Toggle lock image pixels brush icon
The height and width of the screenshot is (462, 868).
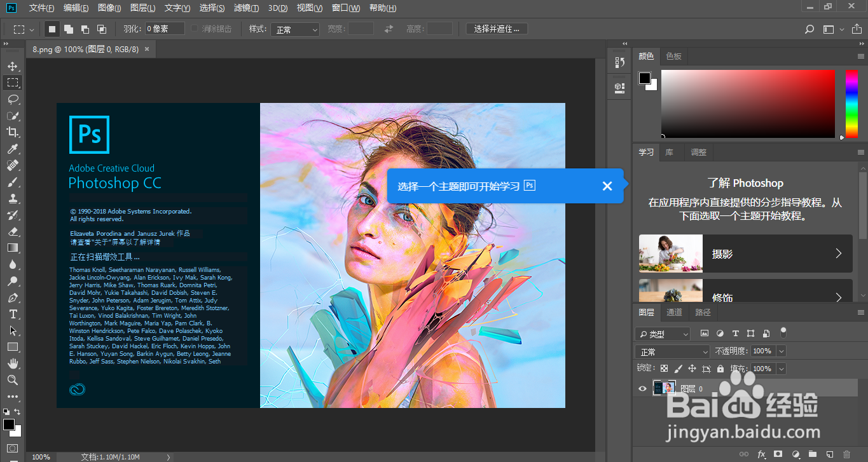[x=678, y=369]
